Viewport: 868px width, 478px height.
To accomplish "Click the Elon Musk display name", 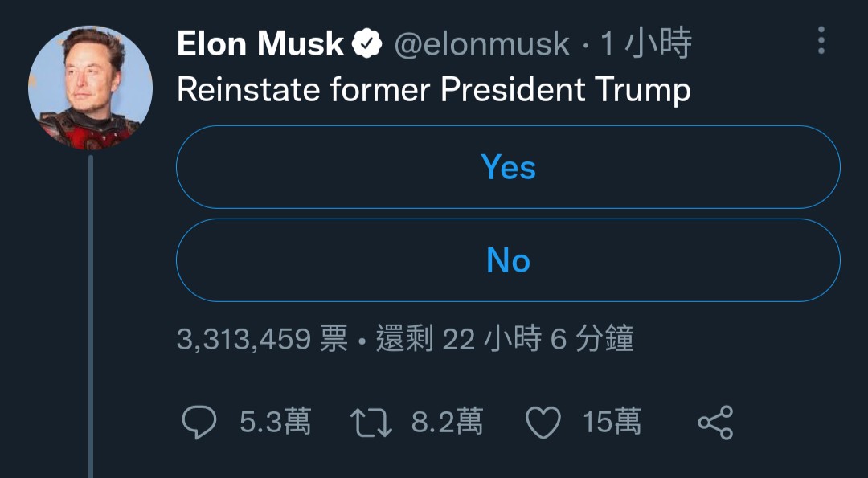I will 260,44.
